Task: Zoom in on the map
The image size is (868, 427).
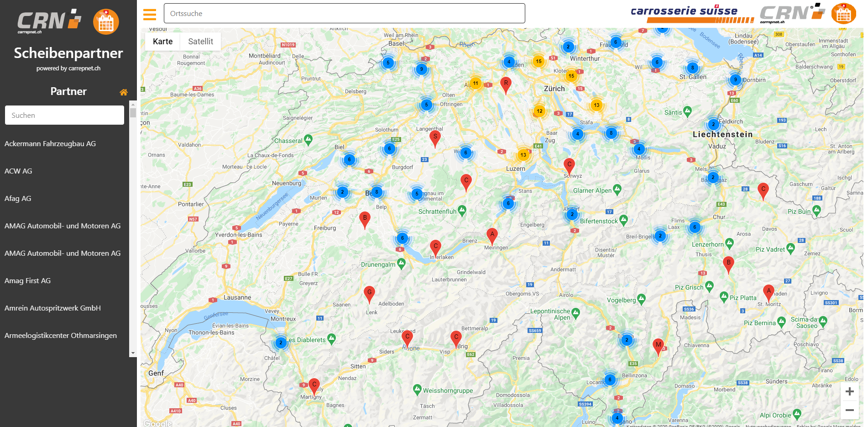Action: [x=849, y=391]
